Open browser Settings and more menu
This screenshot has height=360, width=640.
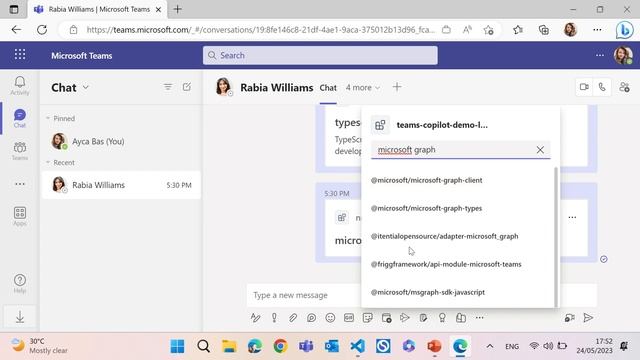tap(597, 30)
